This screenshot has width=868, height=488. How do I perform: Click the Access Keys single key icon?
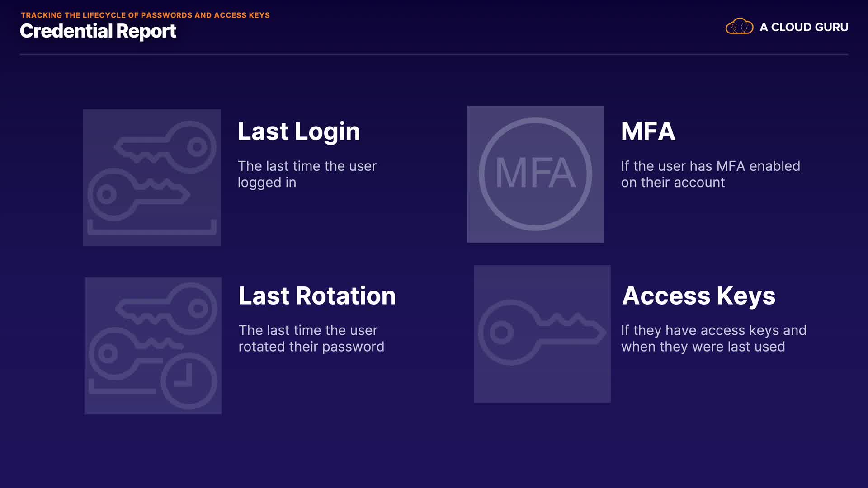542,333
